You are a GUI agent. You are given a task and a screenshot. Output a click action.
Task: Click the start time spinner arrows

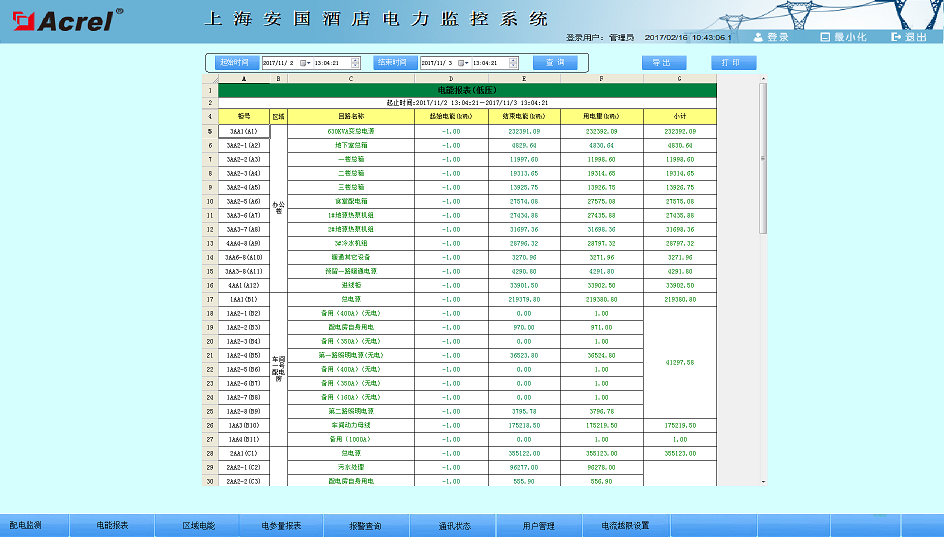coord(355,62)
